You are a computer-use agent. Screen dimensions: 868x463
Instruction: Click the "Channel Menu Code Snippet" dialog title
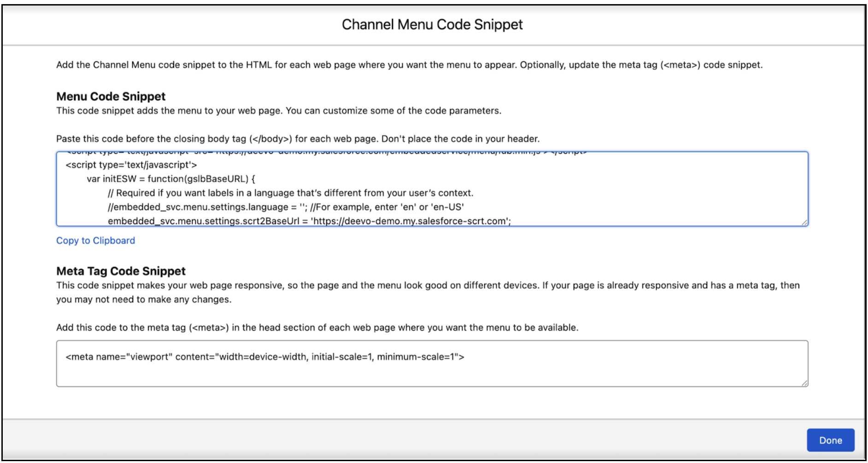[x=432, y=24]
